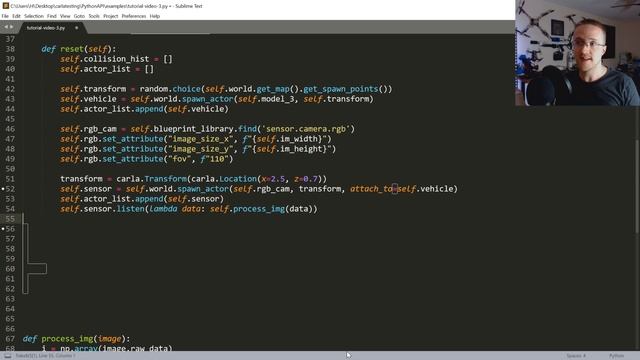Close the tutorial-video-3.py tab via its dot
The width and height of the screenshot is (640, 360).
76,28
